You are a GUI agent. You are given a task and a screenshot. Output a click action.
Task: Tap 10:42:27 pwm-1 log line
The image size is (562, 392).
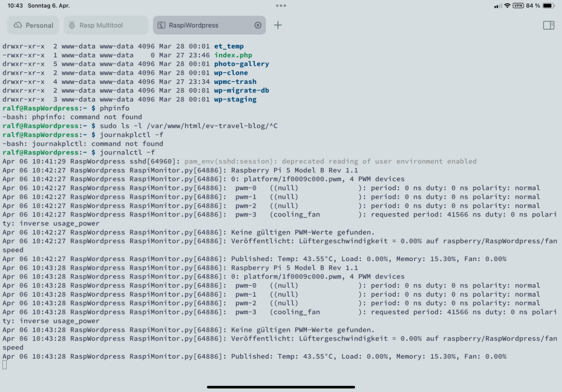click(x=271, y=197)
